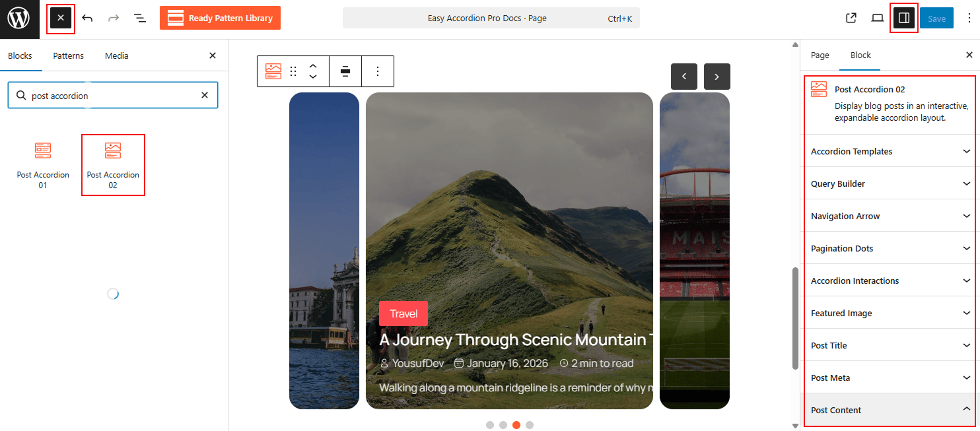Screen dimensions: 980x431
Task: Click the desktop device view icon
Action: pyautogui.click(x=877, y=18)
